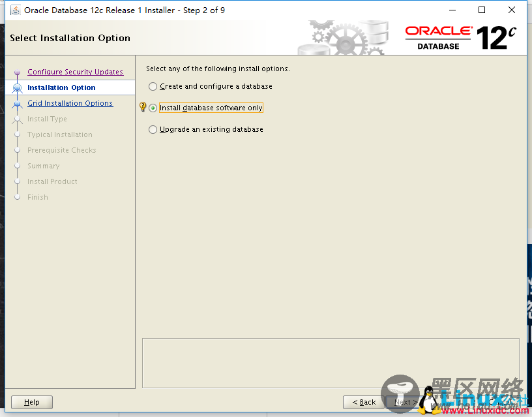This screenshot has width=532, height=417.
Task: Click the step marker icon beside Grid Installation Options
Action: click(18, 104)
